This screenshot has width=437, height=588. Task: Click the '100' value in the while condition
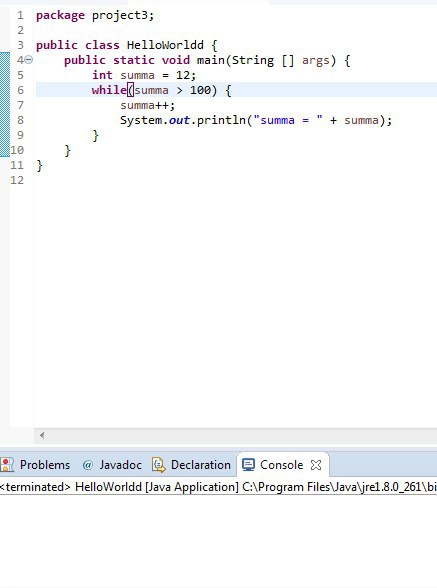pyautogui.click(x=200, y=90)
